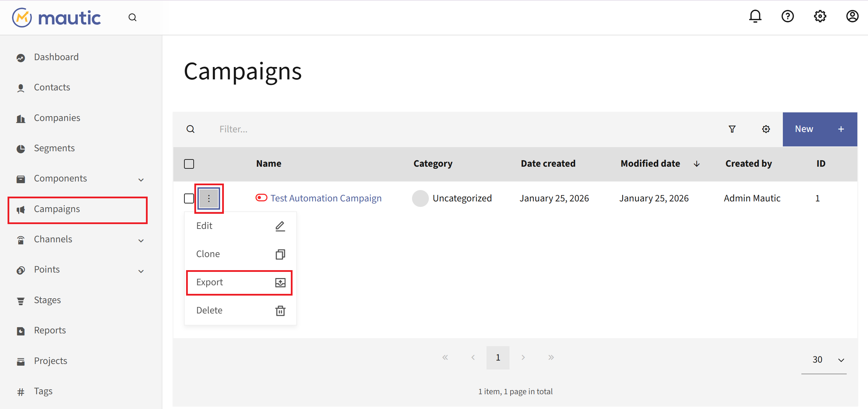Image resolution: width=868 pixels, height=409 pixels.
Task: Sort by Modified date arrow
Action: pyautogui.click(x=697, y=164)
